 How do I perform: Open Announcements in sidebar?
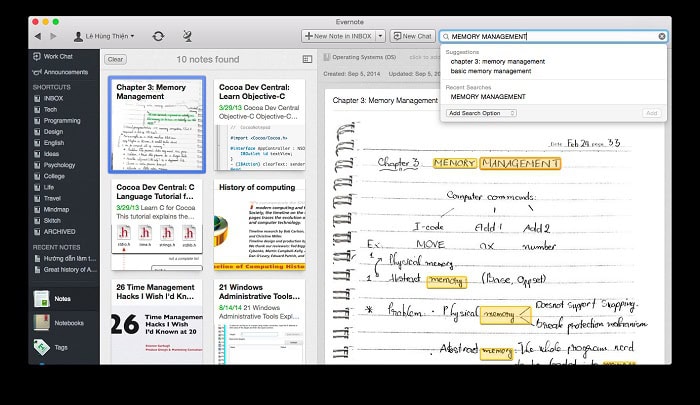point(64,72)
